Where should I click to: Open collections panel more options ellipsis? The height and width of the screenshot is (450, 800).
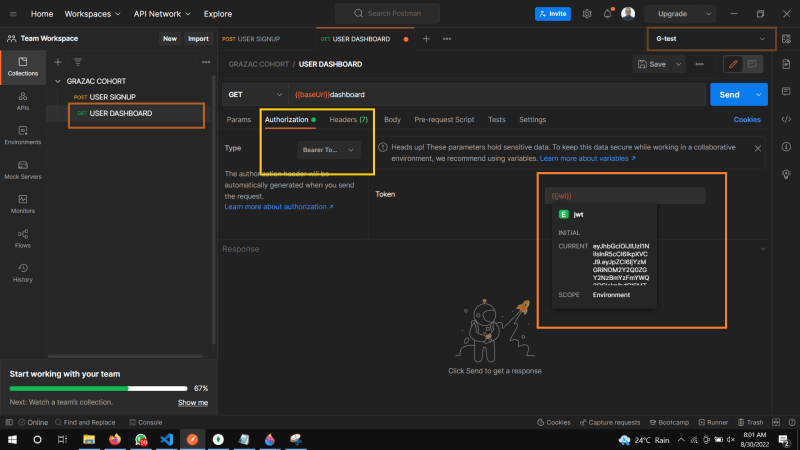pos(206,62)
